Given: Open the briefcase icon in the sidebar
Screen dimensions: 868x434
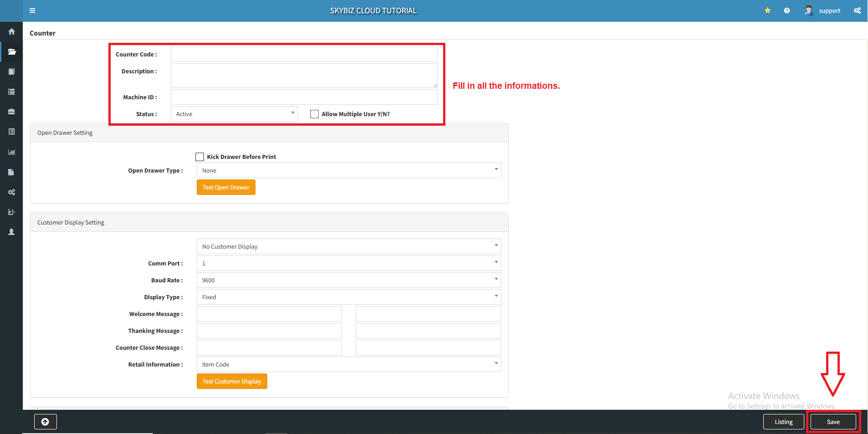Looking at the screenshot, I should coord(11,112).
